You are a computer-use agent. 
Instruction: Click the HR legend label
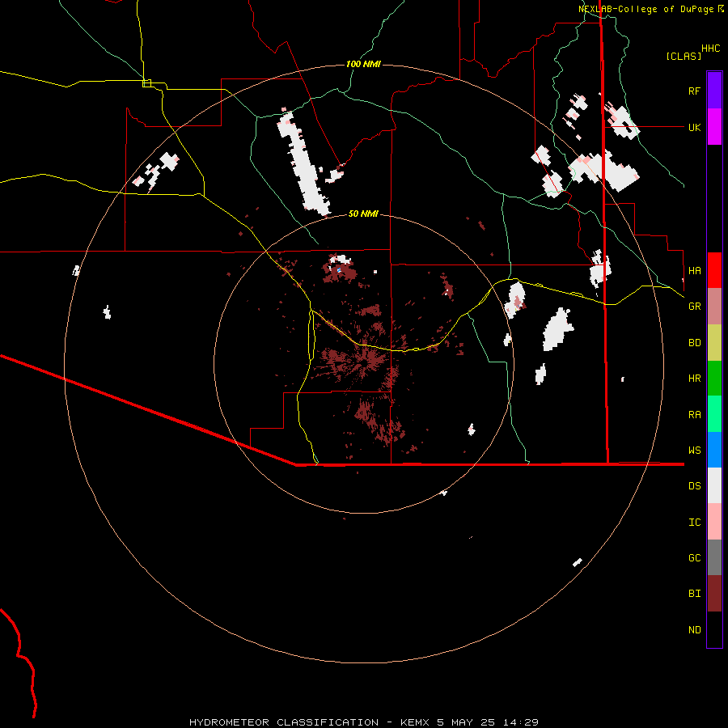tap(694, 379)
